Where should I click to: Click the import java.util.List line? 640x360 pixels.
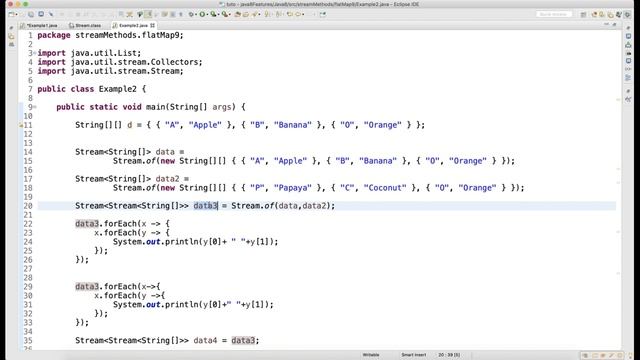(x=89, y=53)
